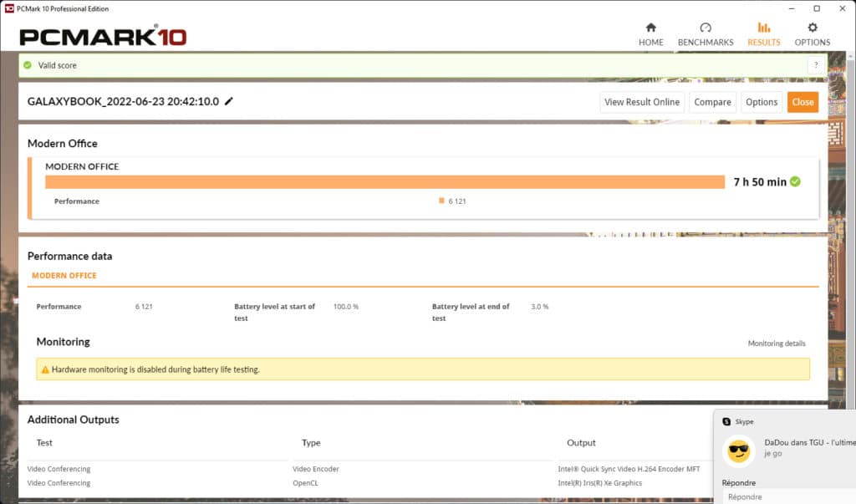Open the Options gear icon

813,28
